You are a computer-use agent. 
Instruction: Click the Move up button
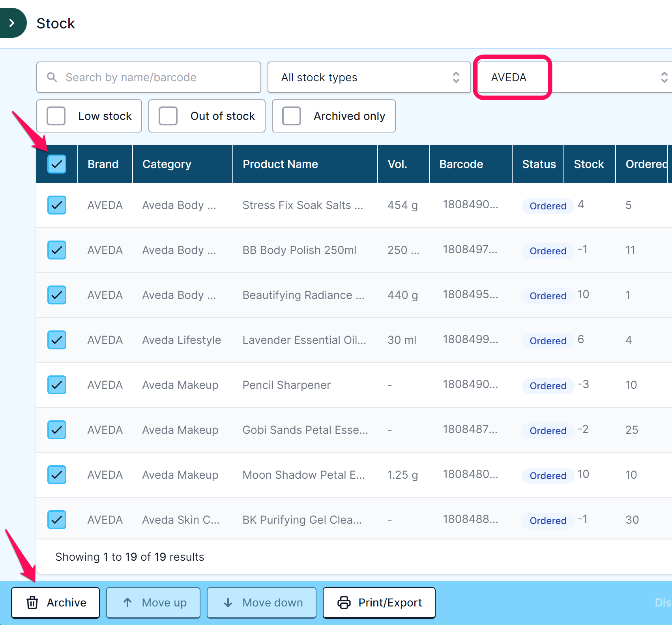(x=153, y=603)
